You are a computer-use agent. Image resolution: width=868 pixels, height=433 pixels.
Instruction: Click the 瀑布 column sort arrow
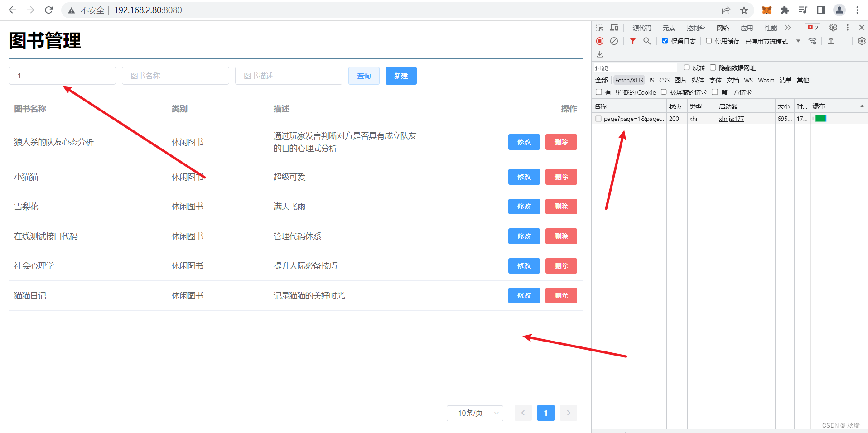pos(862,106)
